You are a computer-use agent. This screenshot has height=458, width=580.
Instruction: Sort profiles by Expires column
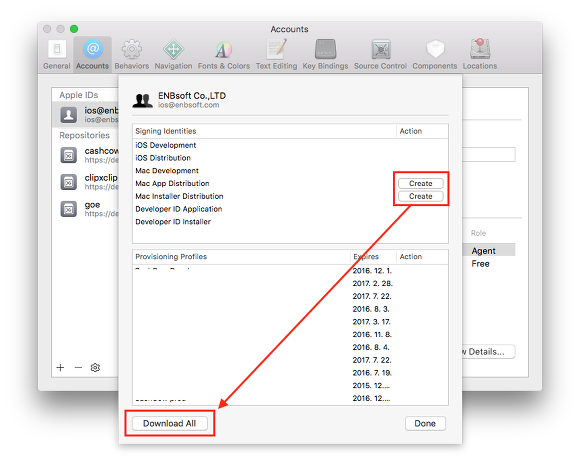coord(373,256)
